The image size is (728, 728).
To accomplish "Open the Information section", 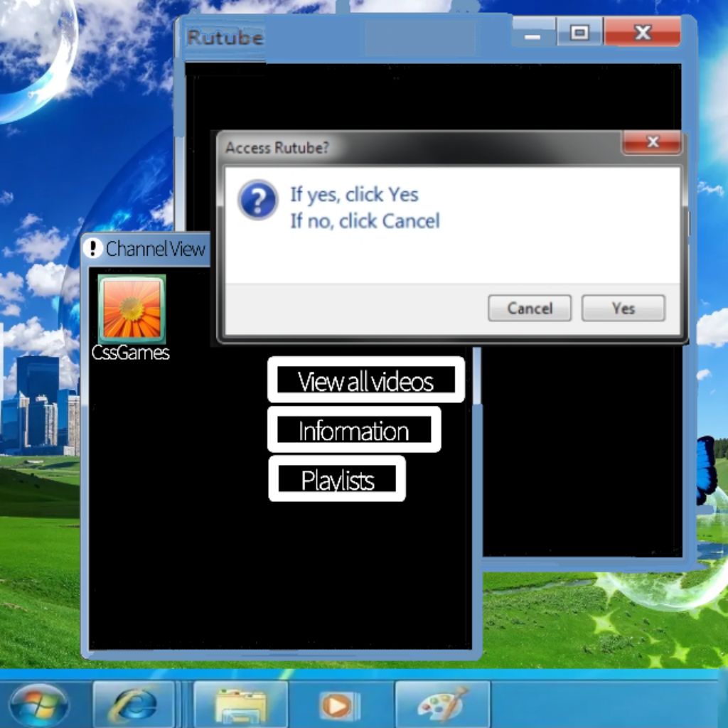I will coord(354,429).
